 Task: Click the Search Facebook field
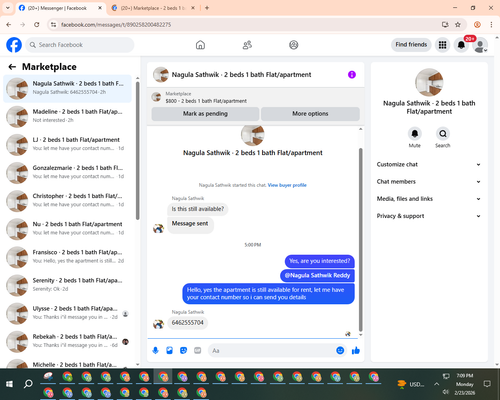point(80,45)
